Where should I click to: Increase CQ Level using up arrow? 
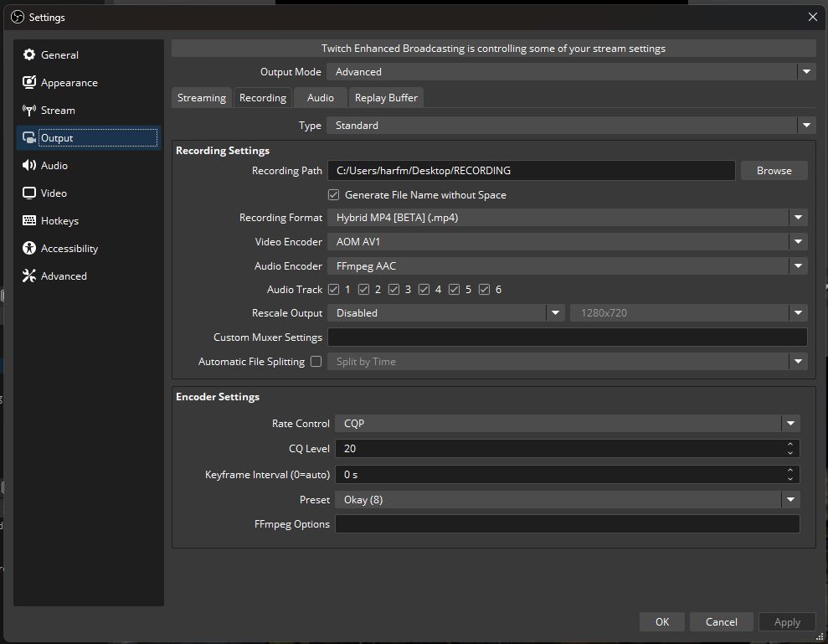[790, 445]
